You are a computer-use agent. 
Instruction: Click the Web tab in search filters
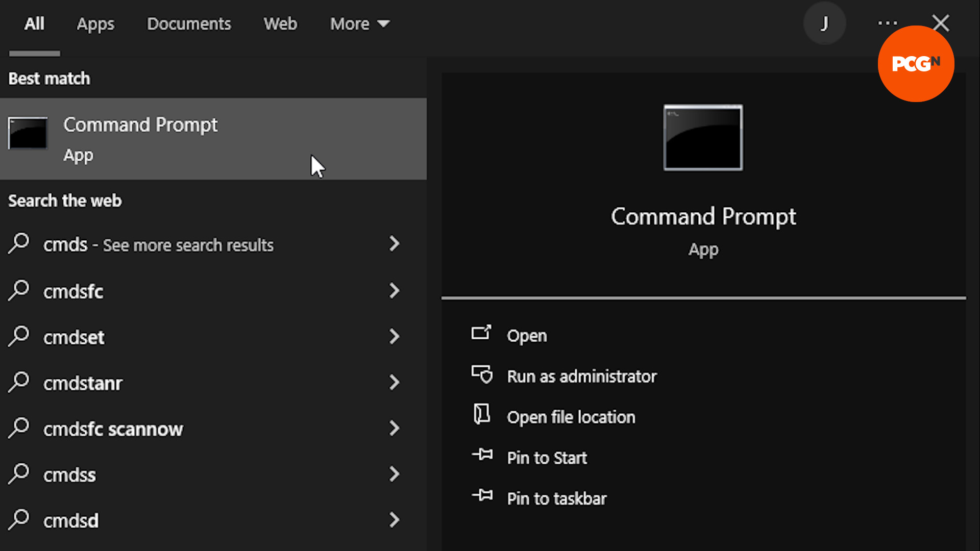[280, 23]
